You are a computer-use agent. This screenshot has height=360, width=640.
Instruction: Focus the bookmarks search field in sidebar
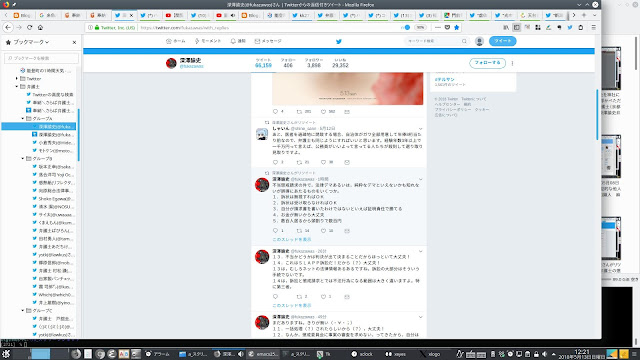tap(41, 58)
